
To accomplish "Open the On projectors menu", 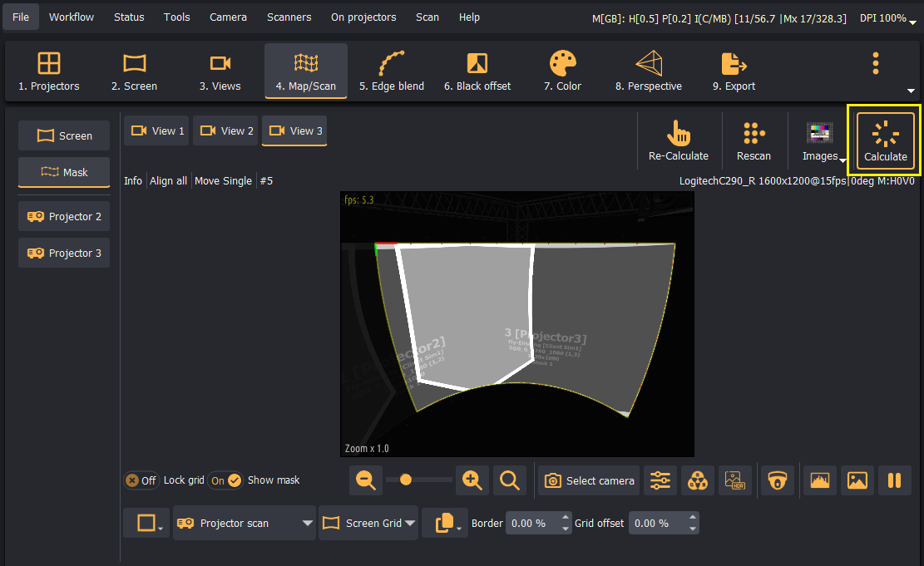I will [363, 17].
